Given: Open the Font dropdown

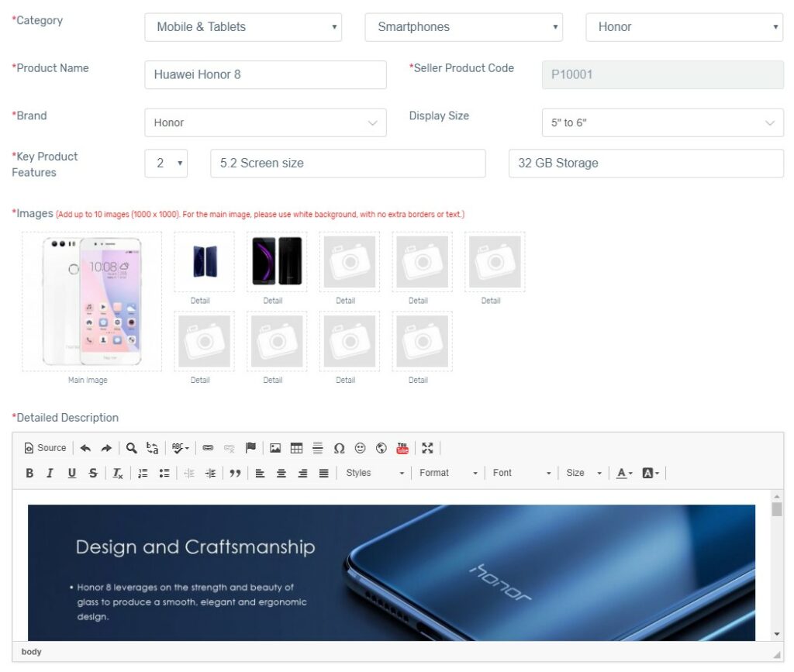Looking at the screenshot, I should [x=522, y=473].
